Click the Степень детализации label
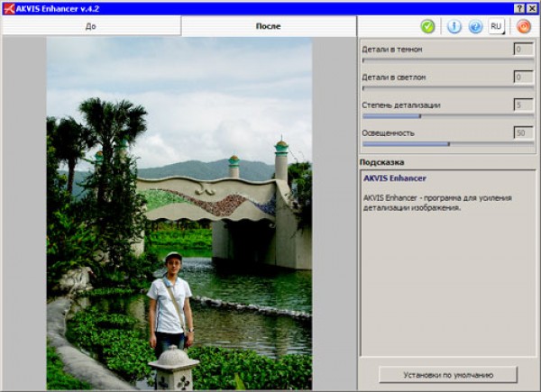 [x=401, y=105]
